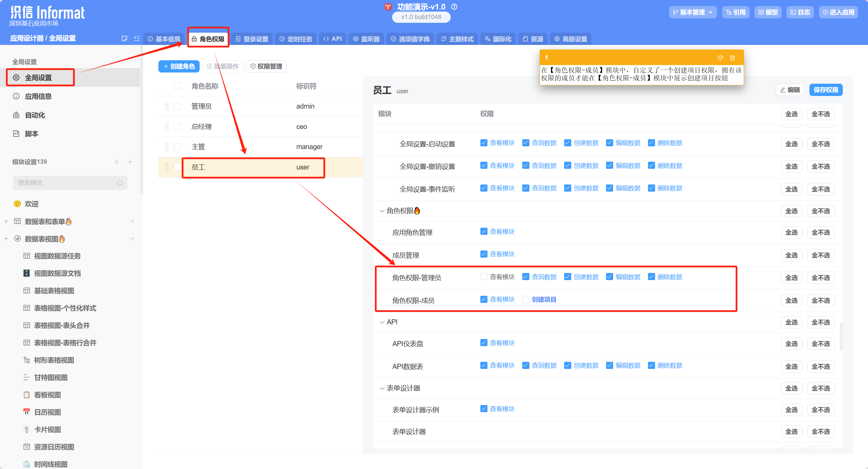Click the note icon beside 应用设计器/全局设置
The width and height of the screenshot is (868, 469).
pos(124,38)
